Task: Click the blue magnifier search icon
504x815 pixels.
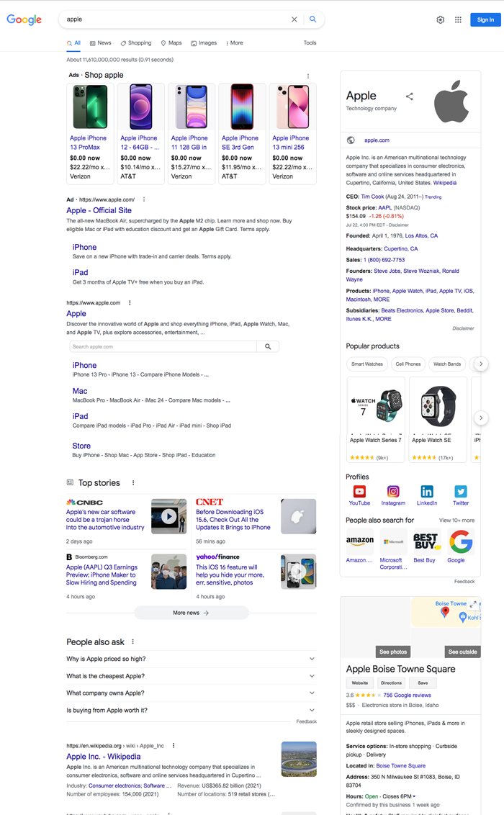Action: point(312,19)
